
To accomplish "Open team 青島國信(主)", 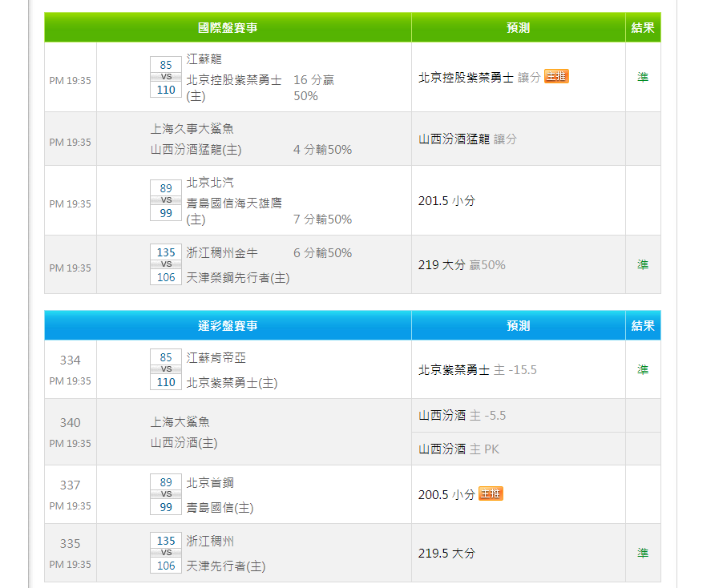I will [220, 508].
